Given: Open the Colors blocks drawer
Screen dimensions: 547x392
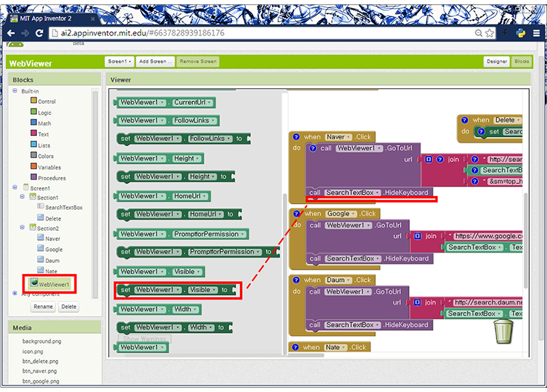Looking at the screenshot, I should [42, 156].
